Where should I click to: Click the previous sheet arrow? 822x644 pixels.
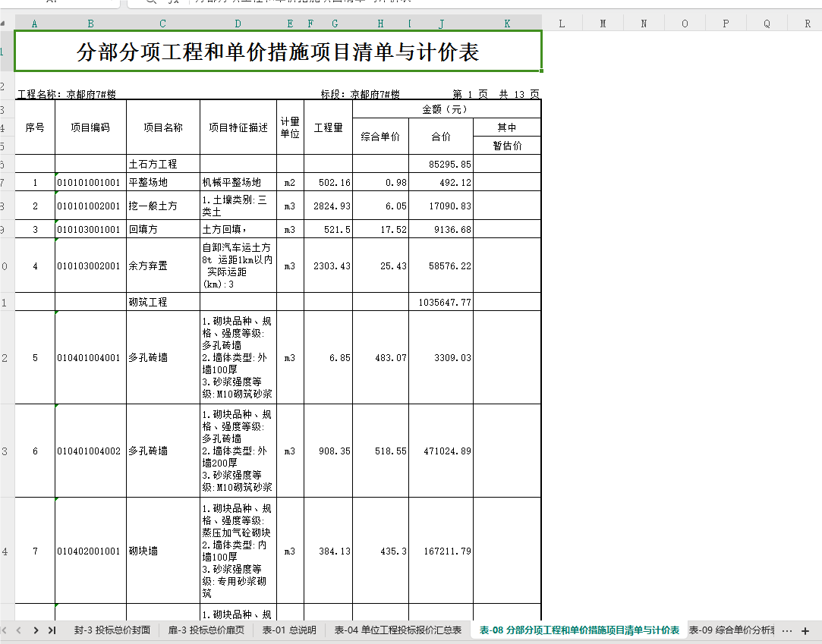coord(19,630)
